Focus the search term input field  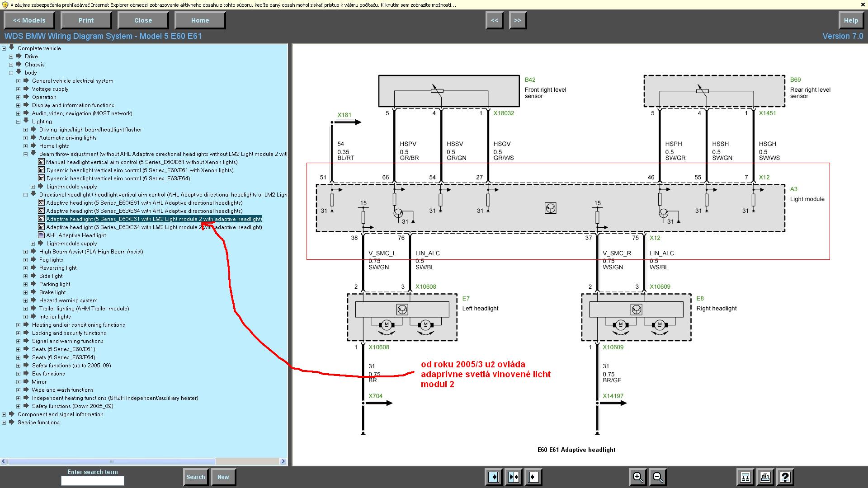click(x=93, y=481)
